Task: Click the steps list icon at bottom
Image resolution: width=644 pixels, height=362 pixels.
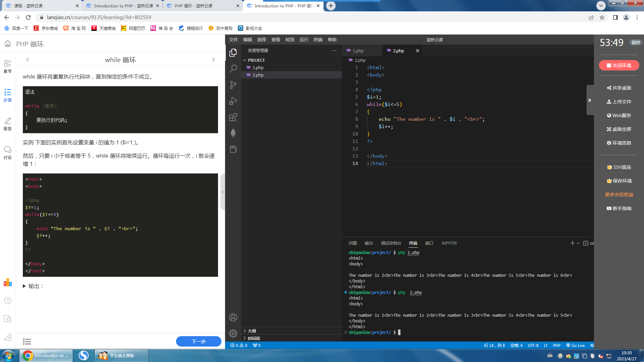Action: click(27, 342)
